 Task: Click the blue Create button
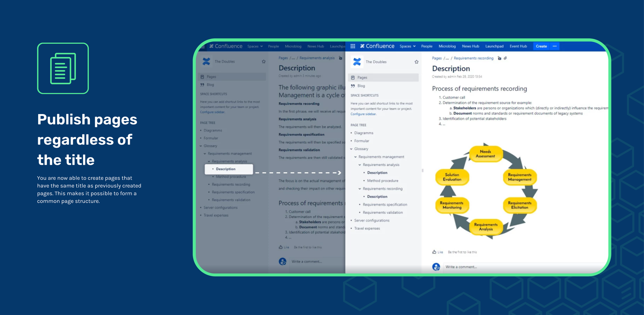[541, 46]
